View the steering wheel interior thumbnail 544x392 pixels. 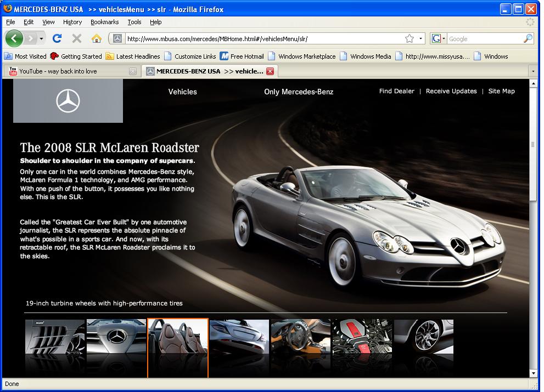(300, 336)
